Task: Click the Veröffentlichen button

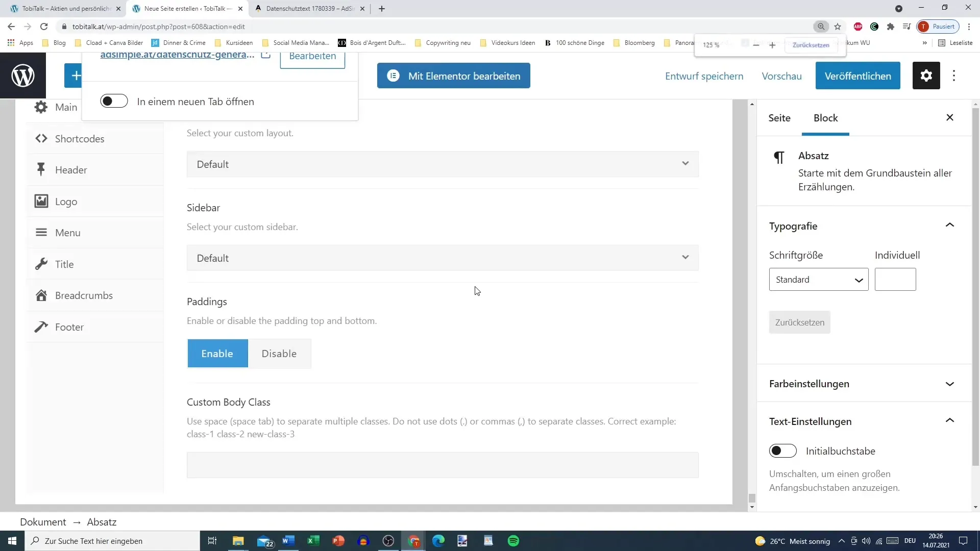Action: 857,76
